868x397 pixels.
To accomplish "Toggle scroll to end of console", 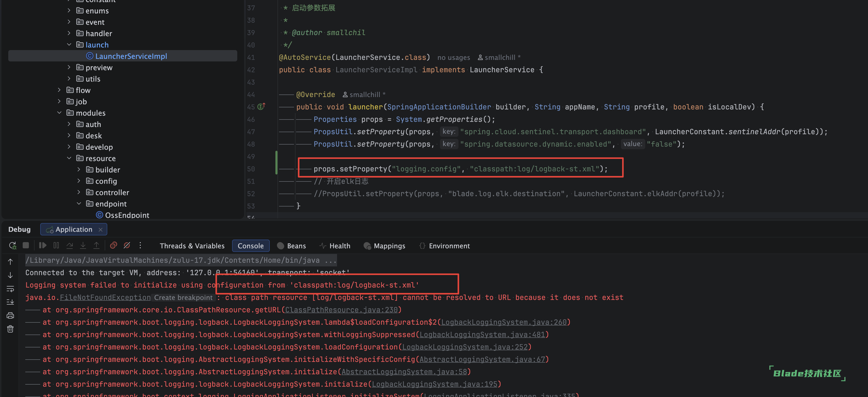I will point(11,302).
